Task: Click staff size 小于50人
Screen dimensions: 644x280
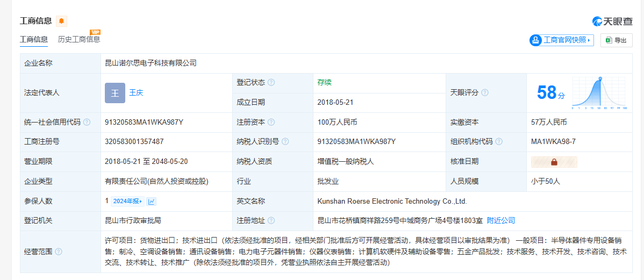Action: point(546,181)
